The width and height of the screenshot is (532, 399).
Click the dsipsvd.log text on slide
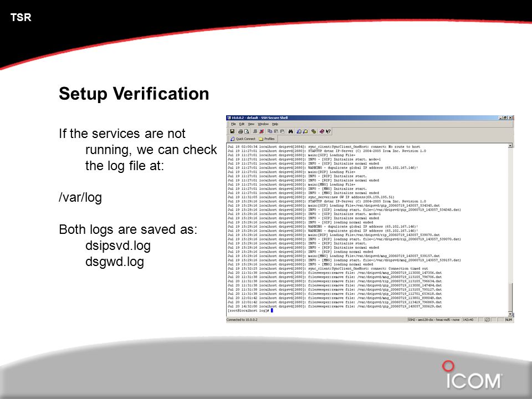[118, 245]
